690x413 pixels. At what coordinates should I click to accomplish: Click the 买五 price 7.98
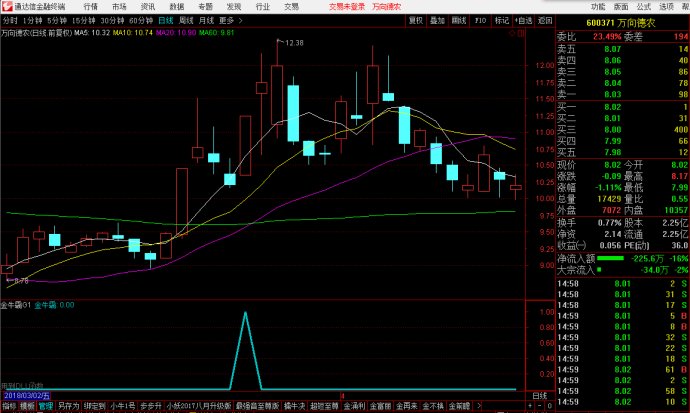click(612, 152)
